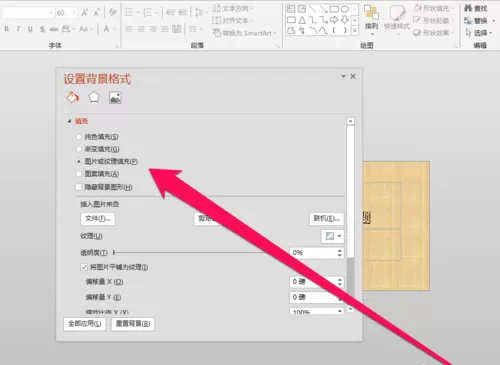500x365 pixels.
Task: Open the pane options dropdown arrow
Action: pos(343,76)
